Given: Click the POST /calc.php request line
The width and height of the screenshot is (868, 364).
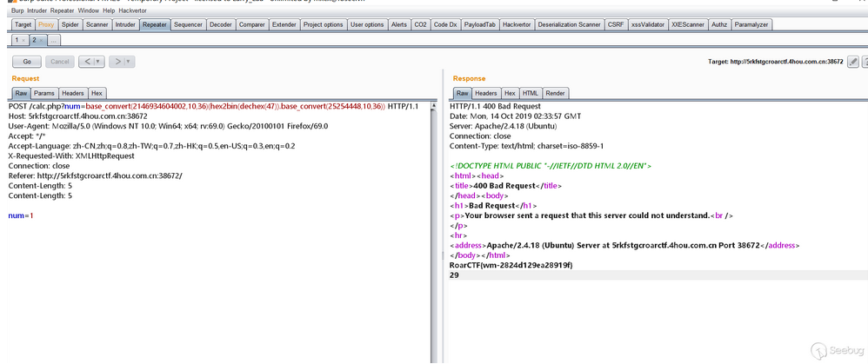Looking at the screenshot, I should click(213, 106).
